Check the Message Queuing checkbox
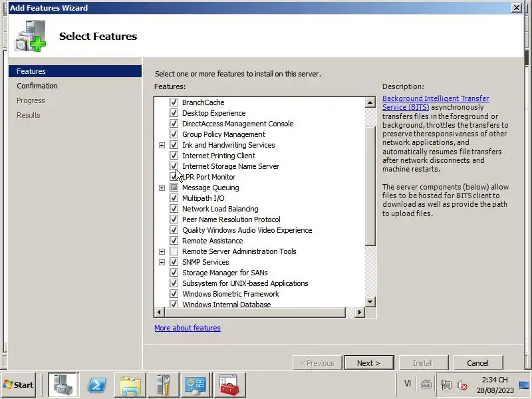 pyautogui.click(x=174, y=188)
